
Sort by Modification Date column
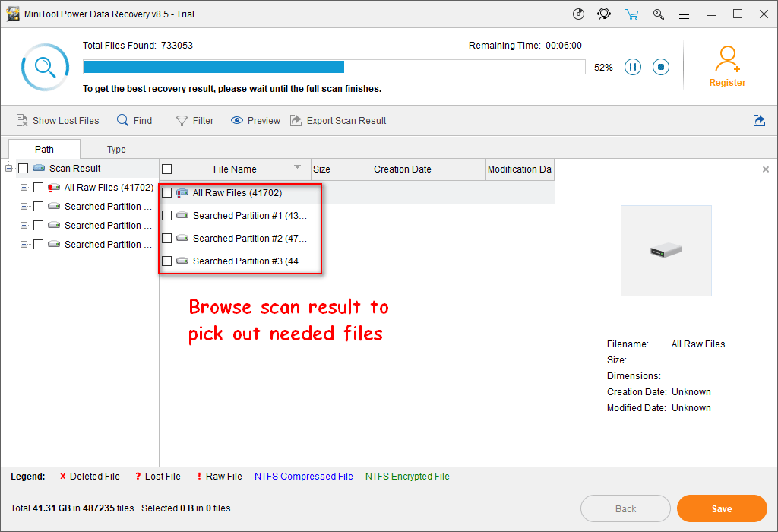pyautogui.click(x=520, y=169)
